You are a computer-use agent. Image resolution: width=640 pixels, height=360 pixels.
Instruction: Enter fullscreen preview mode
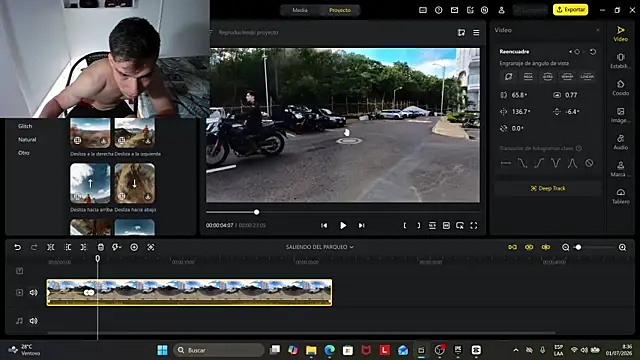tap(473, 225)
